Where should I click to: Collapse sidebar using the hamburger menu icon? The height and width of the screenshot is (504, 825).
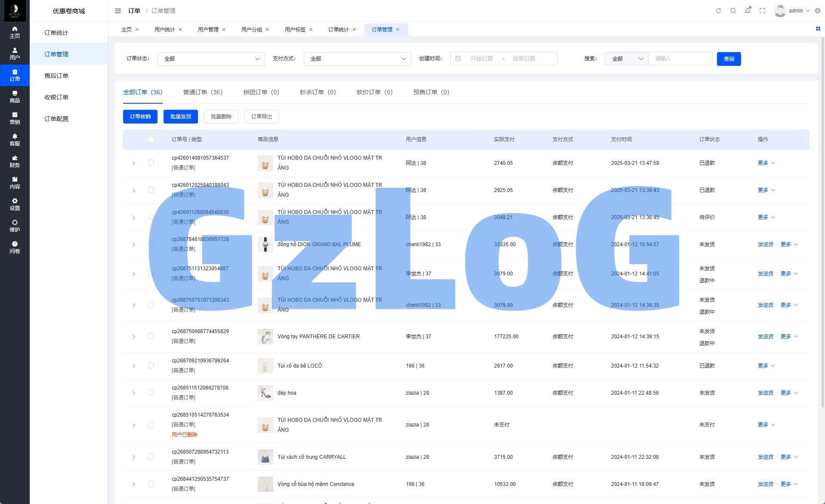(x=118, y=11)
